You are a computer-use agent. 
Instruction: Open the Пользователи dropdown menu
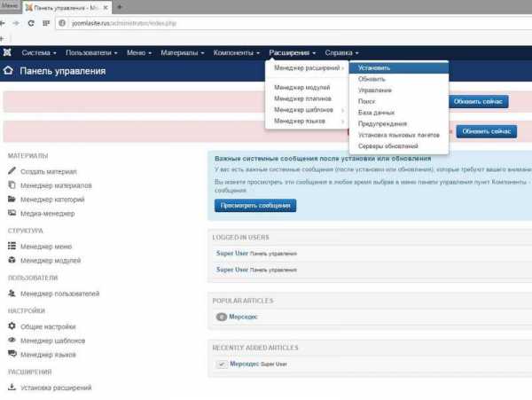coord(91,52)
